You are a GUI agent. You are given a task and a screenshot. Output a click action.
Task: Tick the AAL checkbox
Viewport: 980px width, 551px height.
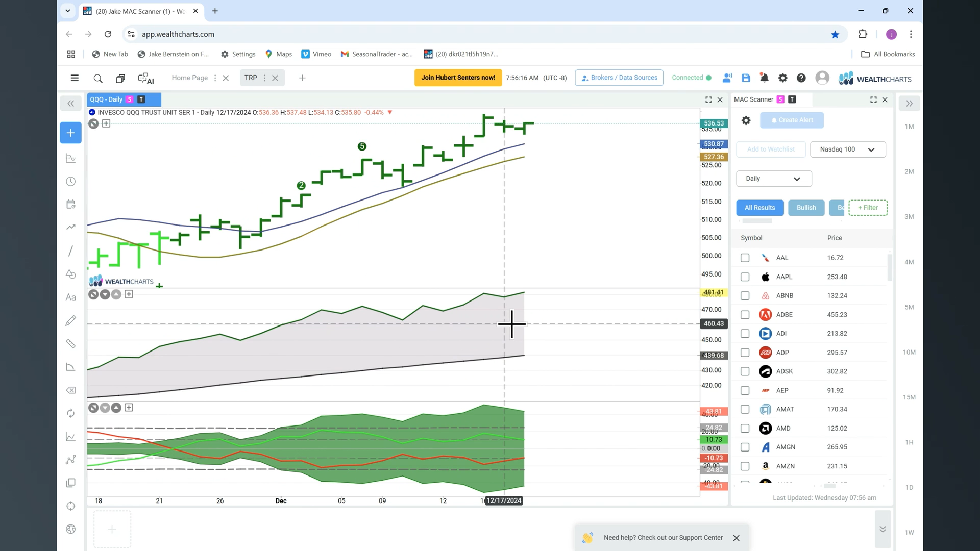745,258
